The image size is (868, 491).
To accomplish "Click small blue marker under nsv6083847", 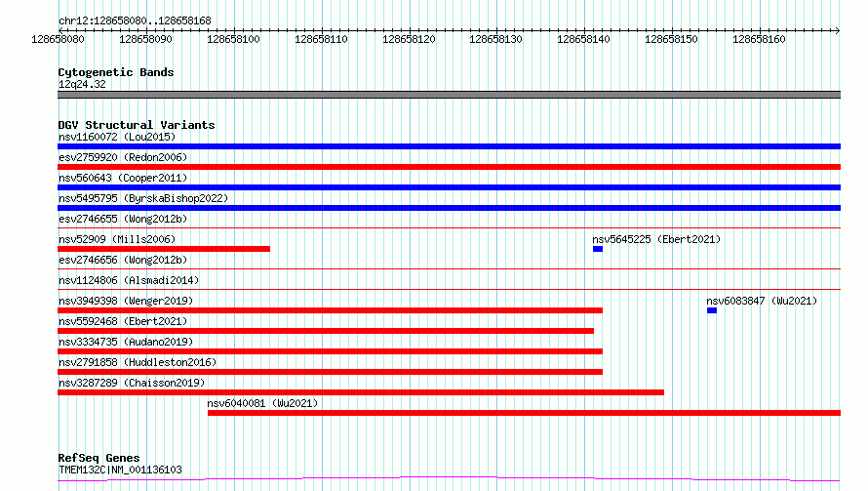I will [x=712, y=310].
